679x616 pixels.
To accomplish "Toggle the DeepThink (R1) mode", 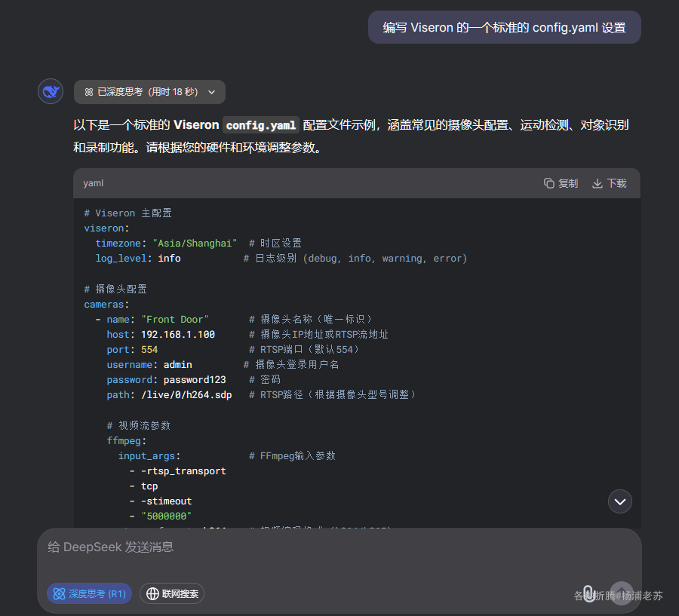I will [89, 593].
